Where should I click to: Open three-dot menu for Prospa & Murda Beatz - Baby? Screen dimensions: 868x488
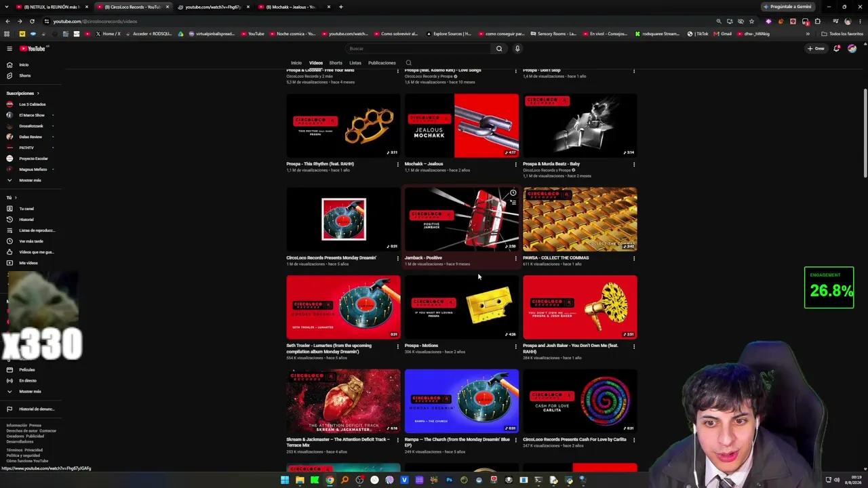634,164
